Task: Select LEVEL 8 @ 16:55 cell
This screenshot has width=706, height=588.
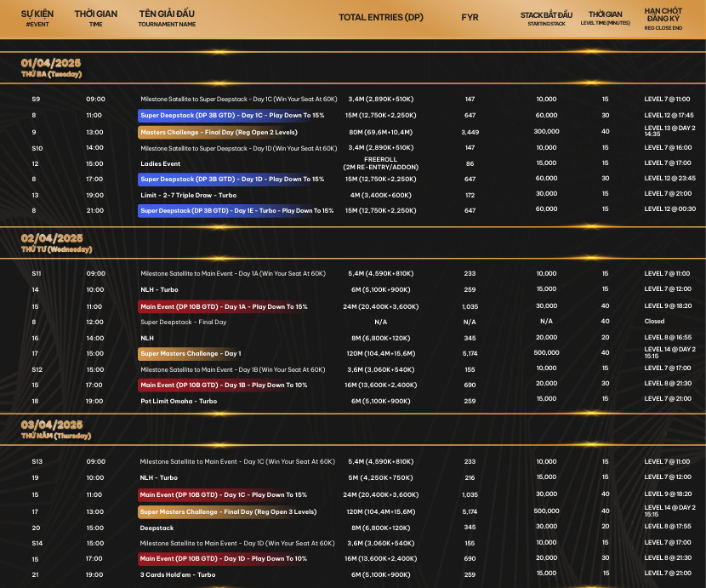Action: (x=668, y=338)
